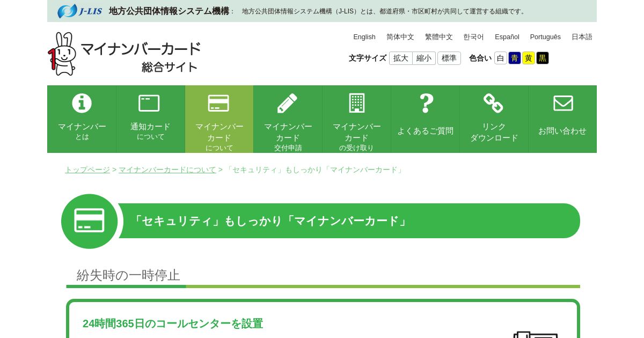Open お問い合わせ envelope icon
The image size is (644, 338).
pos(563,103)
